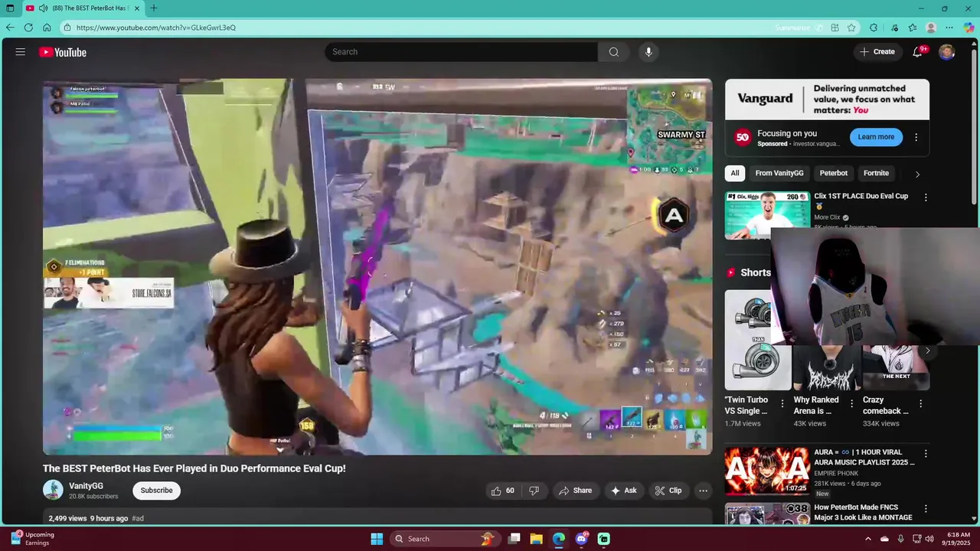Screen dimensions: 980x551
Task: Dislike the video with thumbs down
Action: (534, 491)
